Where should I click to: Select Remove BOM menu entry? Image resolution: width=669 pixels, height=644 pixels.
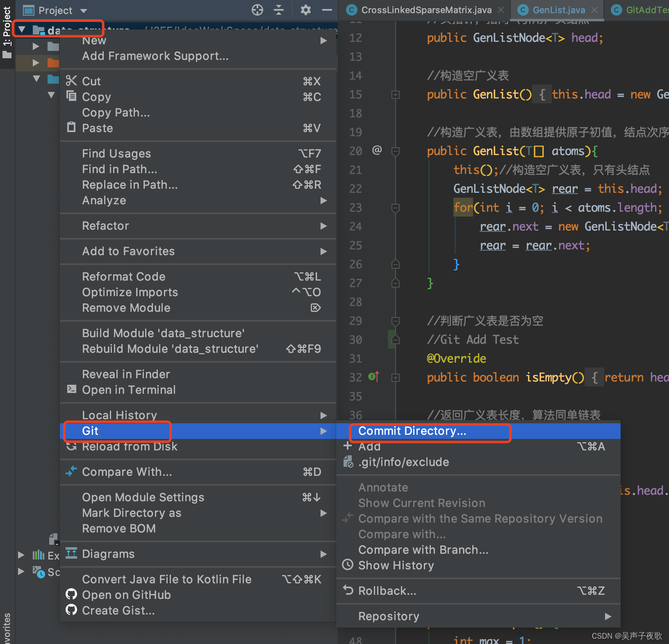198,528
